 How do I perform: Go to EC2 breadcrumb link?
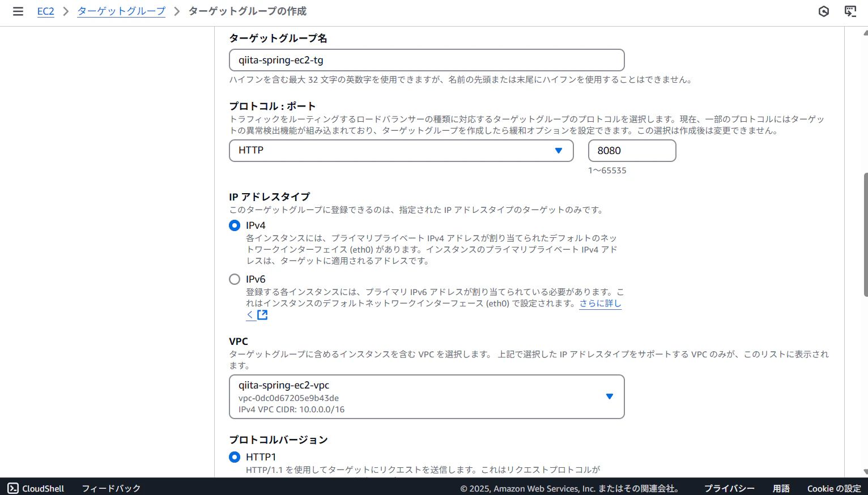pyautogui.click(x=46, y=11)
